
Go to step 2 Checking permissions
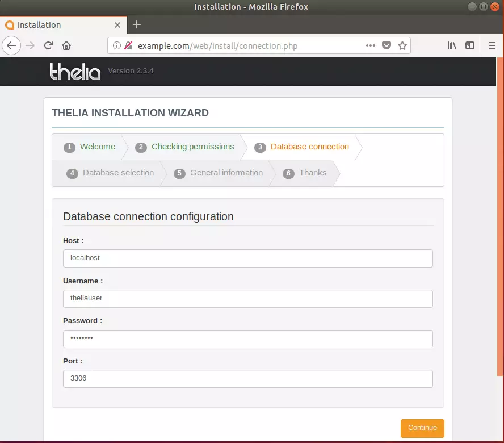point(184,147)
